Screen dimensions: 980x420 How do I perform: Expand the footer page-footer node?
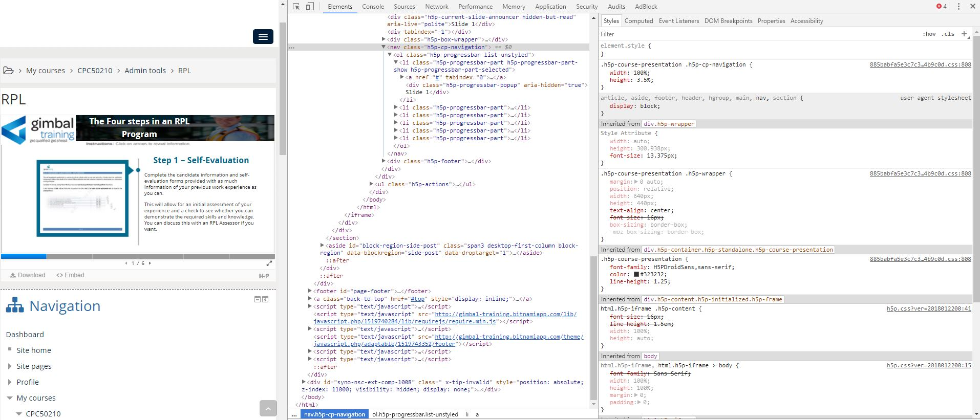point(310,291)
